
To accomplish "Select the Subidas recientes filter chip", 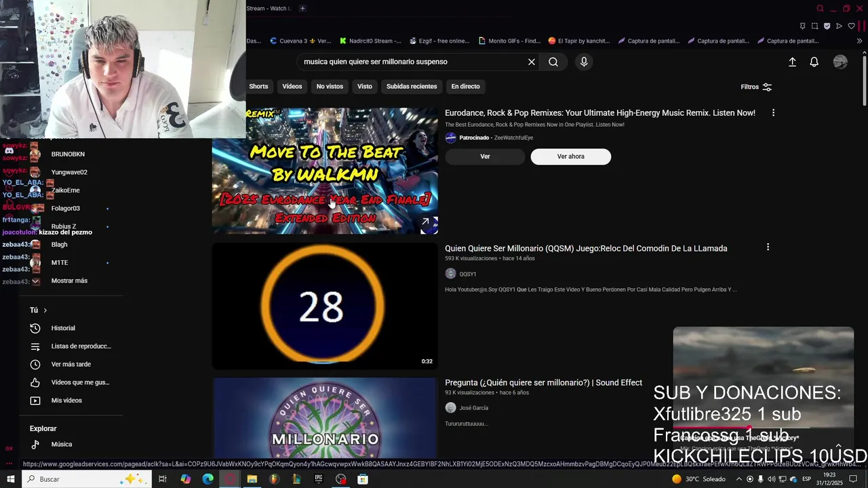I will pos(412,86).
